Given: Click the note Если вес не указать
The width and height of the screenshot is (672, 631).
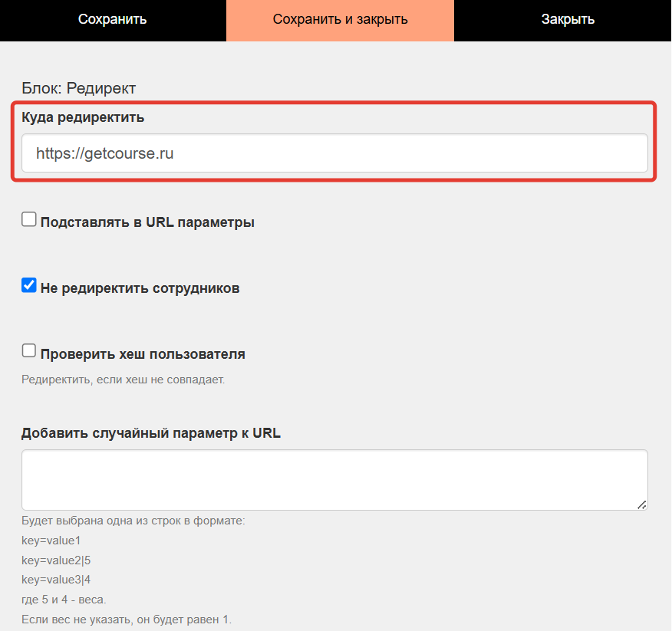Looking at the screenshot, I should point(127,619).
